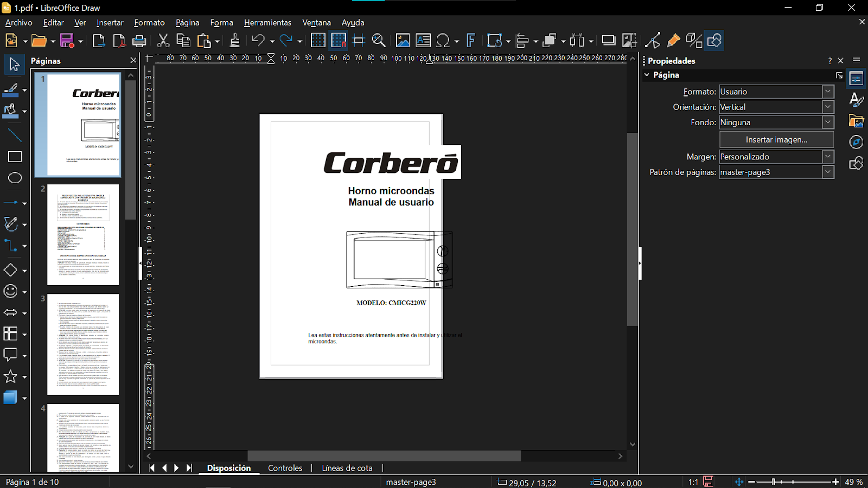This screenshot has height=488, width=868.
Task: Toggle Point Edit Mode
Action: tap(653, 41)
